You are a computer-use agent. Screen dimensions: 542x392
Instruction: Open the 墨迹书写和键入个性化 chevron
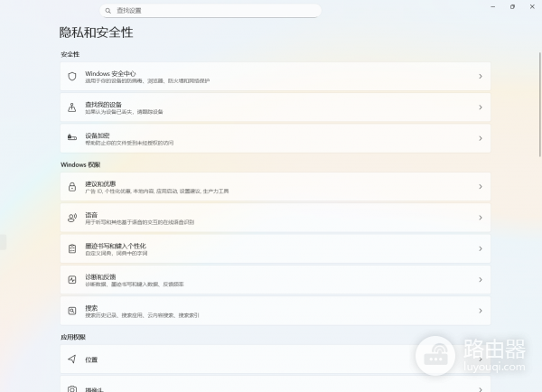click(x=481, y=248)
